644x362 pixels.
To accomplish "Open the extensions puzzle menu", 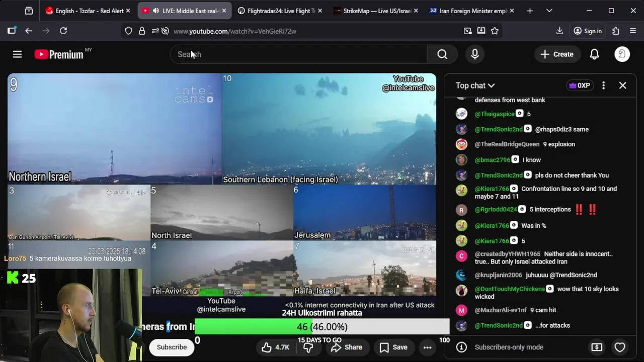I will tap(616, 31).
